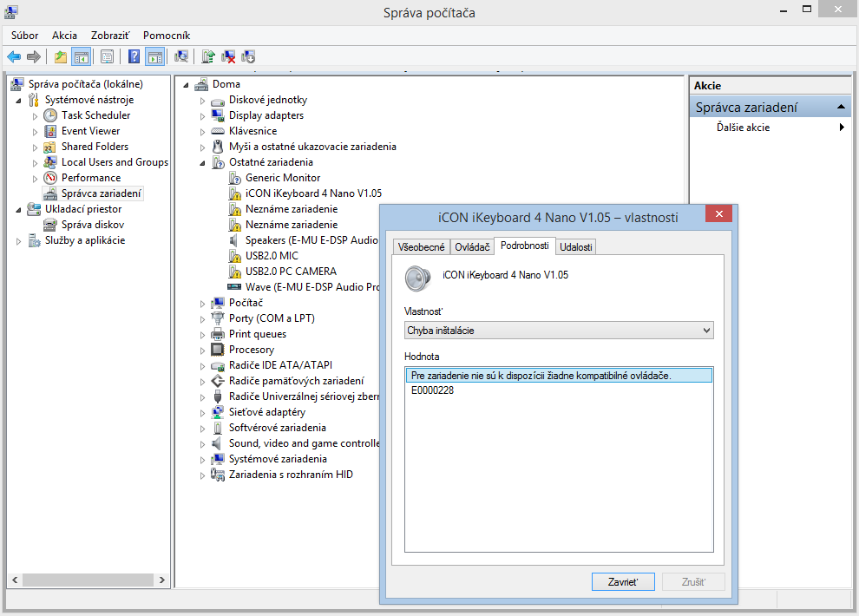
Task: Click the Back arrow toolbar icon
Action: pos(14,56)
